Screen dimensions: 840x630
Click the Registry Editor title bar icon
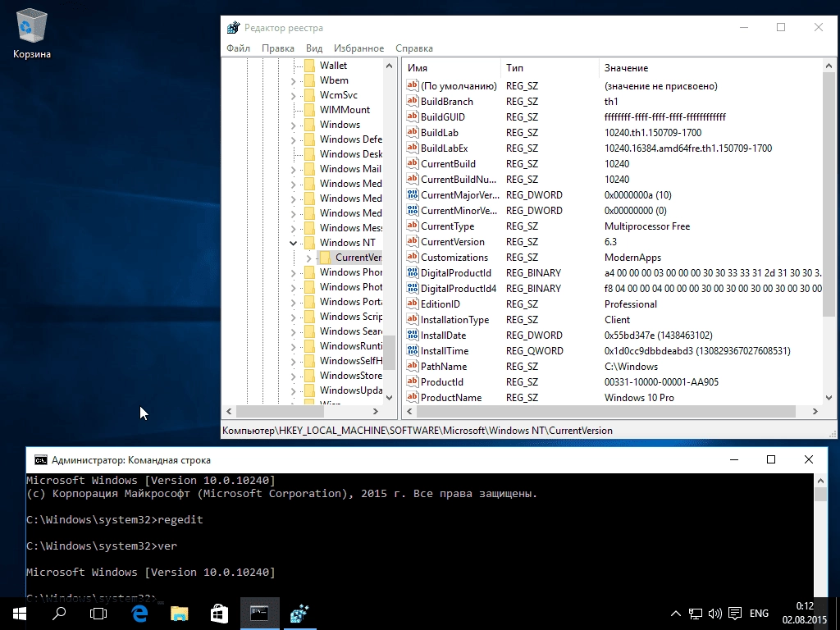[x=234, y=28]
